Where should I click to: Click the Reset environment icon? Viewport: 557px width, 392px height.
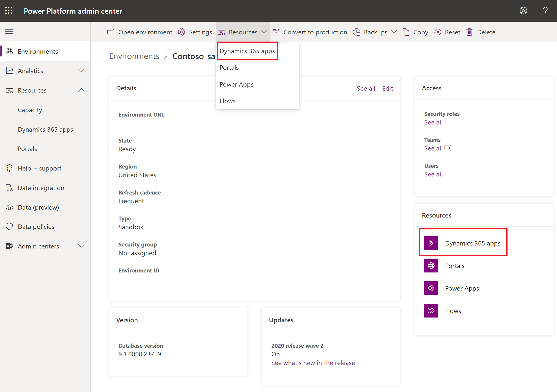(437, 32)
